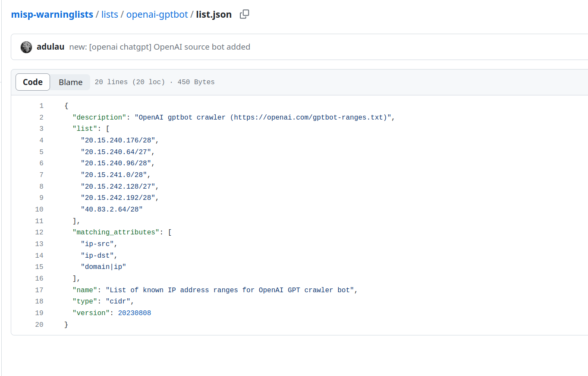Viewport: 588px width, 376px height.
Task: Switch to the Code view tab
Action: 33,82
